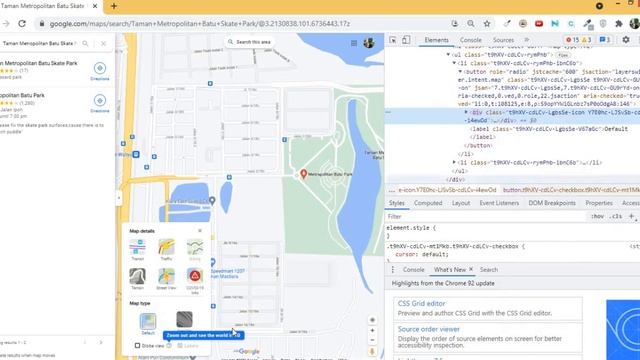Open the Event Listeners pane tab

499,203
